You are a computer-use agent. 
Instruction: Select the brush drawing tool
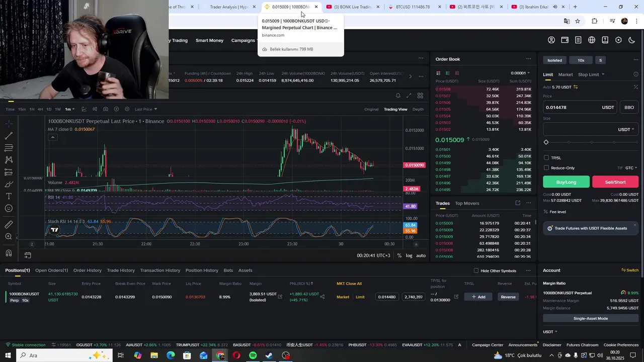[9, 184]
